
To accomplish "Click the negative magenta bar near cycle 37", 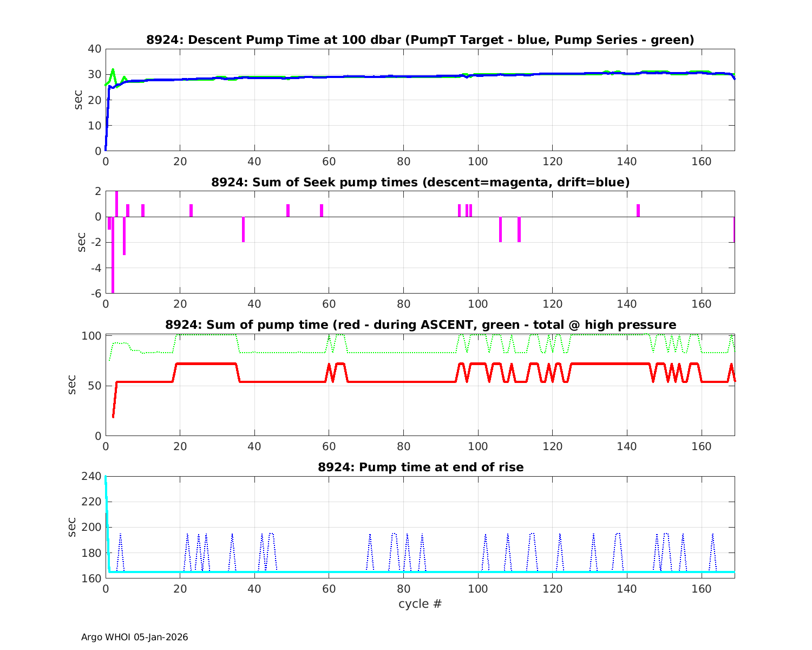I will (244, 230).
